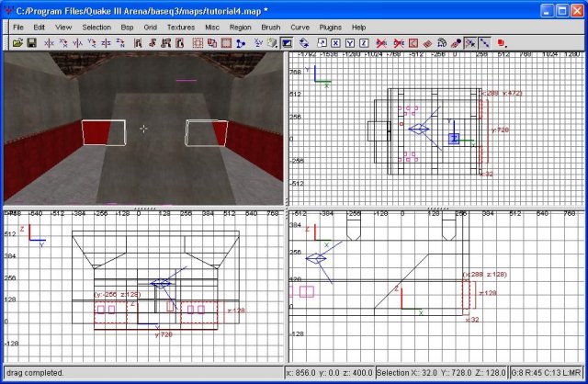588x384 pixels.
Task: Click the Hollow brush red-frame icon
Action: pos(226,43)
